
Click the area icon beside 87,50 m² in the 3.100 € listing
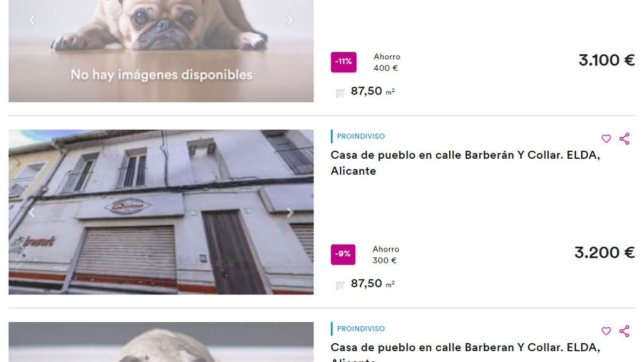340,93
